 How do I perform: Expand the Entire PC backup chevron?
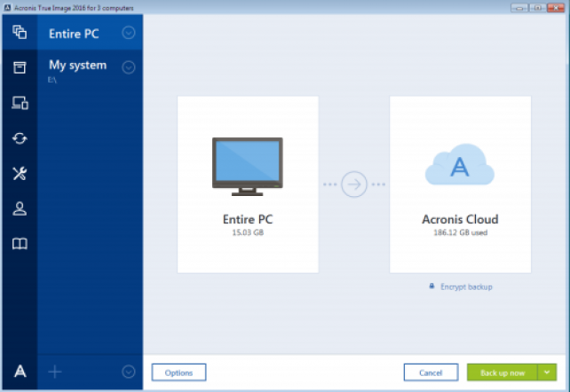(x=129, y=33)
